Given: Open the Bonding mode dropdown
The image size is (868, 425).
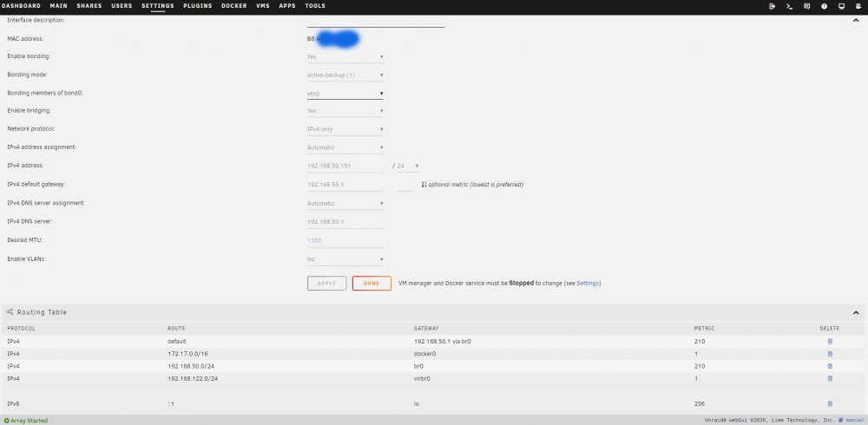Looking at the screenshot, I should [345, 75].
